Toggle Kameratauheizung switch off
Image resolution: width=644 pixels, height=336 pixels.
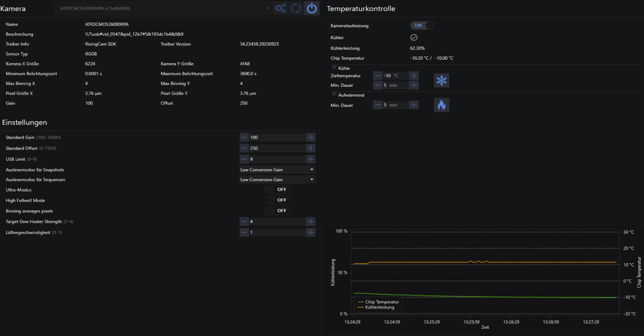(422, 25)
